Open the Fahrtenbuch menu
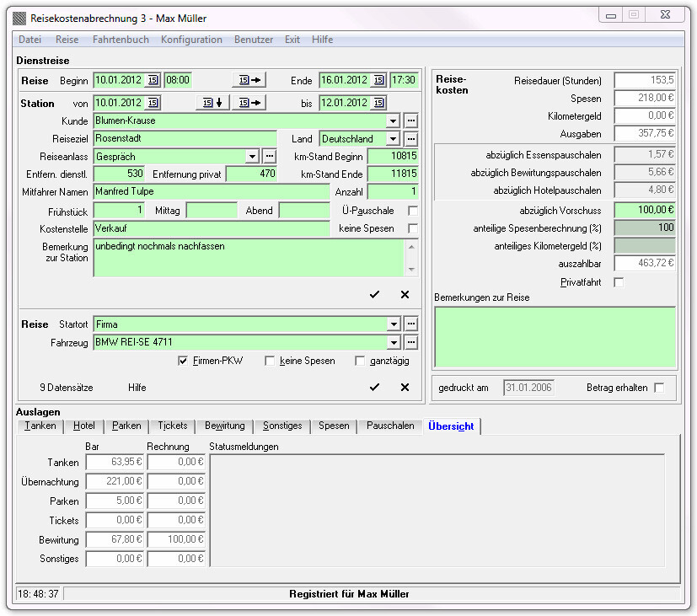The width and height of the screenshot is (697, 616). (121, 40)
